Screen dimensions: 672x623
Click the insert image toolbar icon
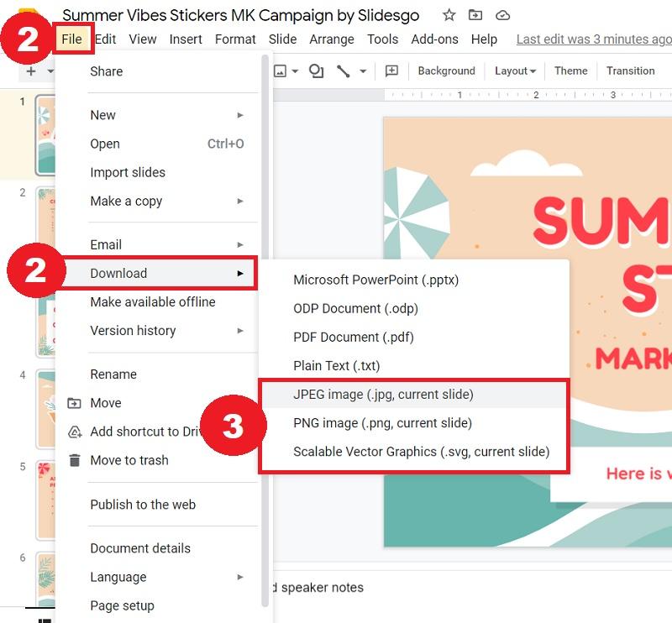[x=280, y=71]
